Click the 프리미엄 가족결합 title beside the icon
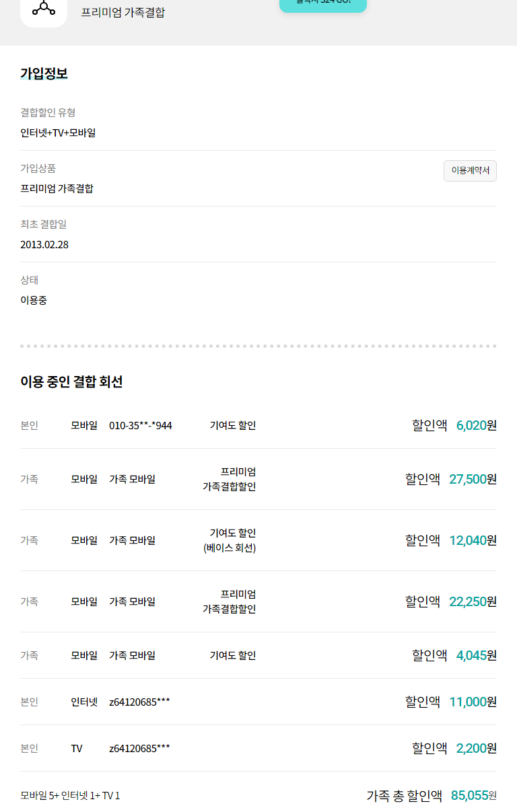The width and height of the screenshot is (517, 812). pos(123,12)
